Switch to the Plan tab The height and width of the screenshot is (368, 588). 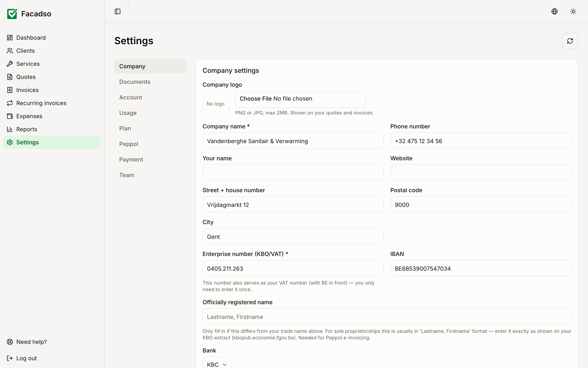[150, 129]
